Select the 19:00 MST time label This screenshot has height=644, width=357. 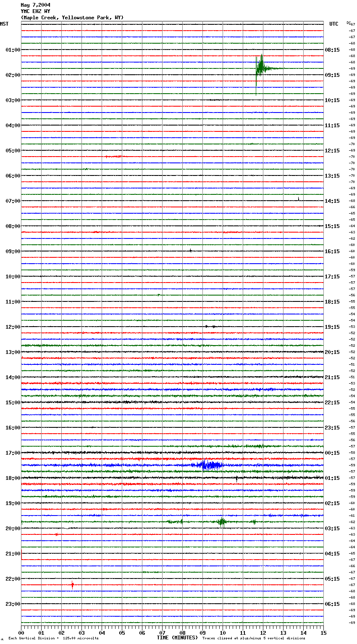(x=13, y=503)
